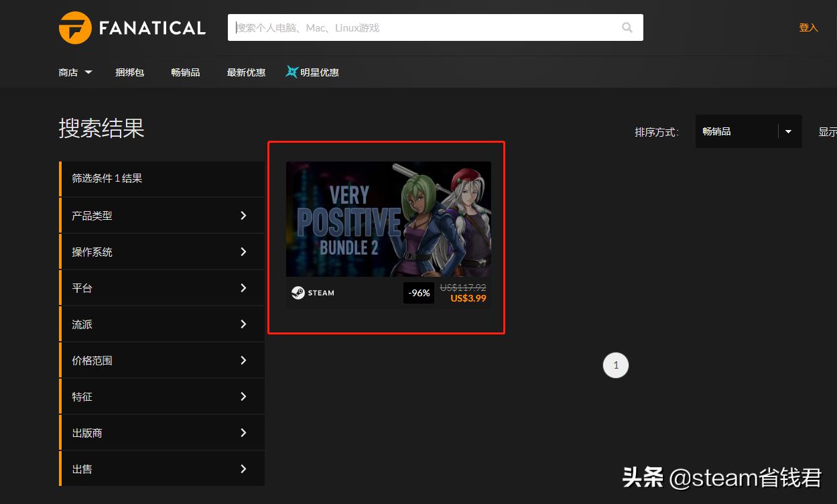Image resolution: width=837 pixels, height=504 pixels.
Task: Open the 排序方式 sorting dropdown
Action: (x=748, y=131)
